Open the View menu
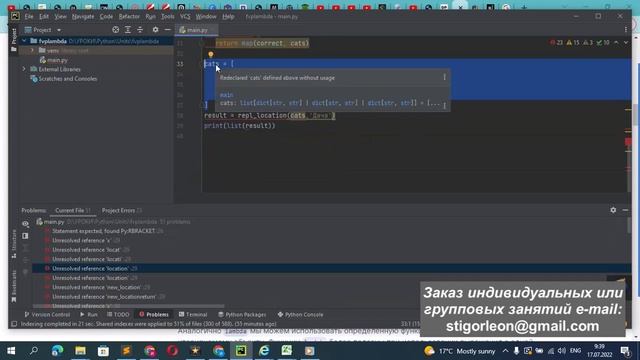This screenshot has width=640, height=360. click(x=60, y=17)
